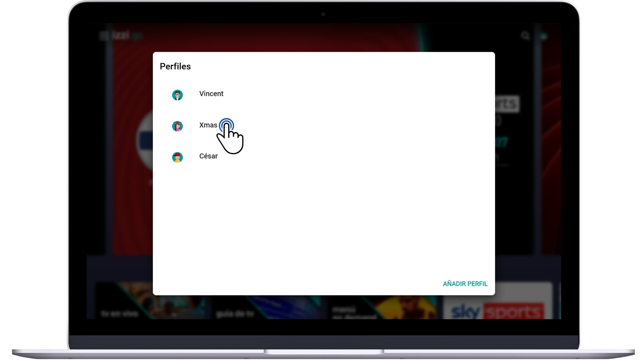Select the Xmas profile avatar
Screen dimensions: 644x362
tap(177, 126)
